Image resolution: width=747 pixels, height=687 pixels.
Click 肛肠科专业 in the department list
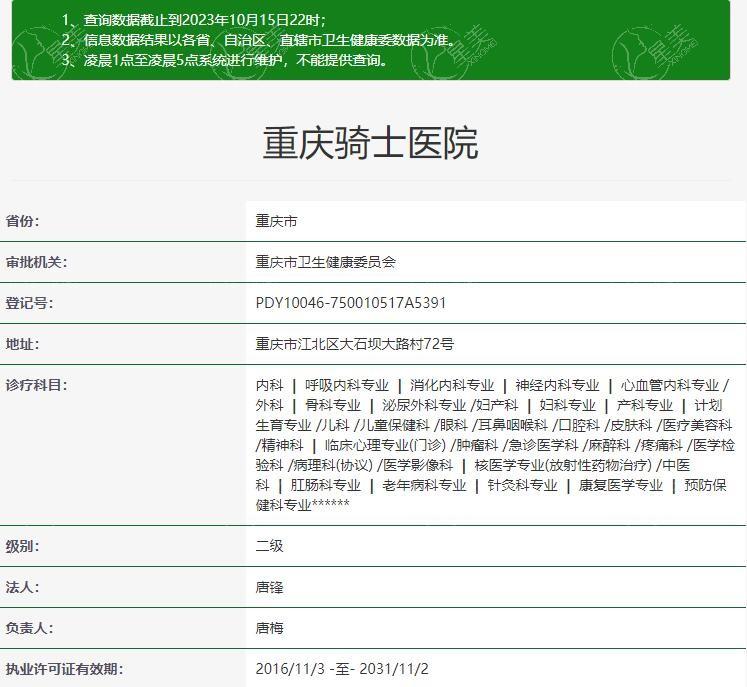click(326, 485)
